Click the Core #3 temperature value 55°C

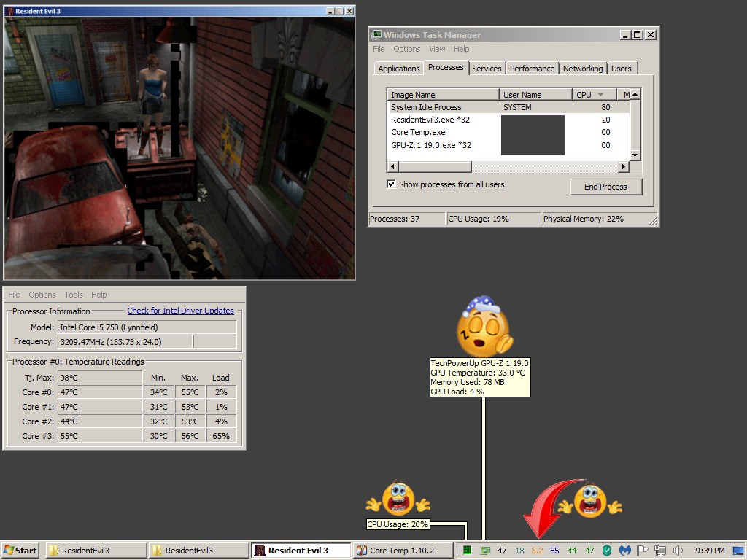(100, 436)
